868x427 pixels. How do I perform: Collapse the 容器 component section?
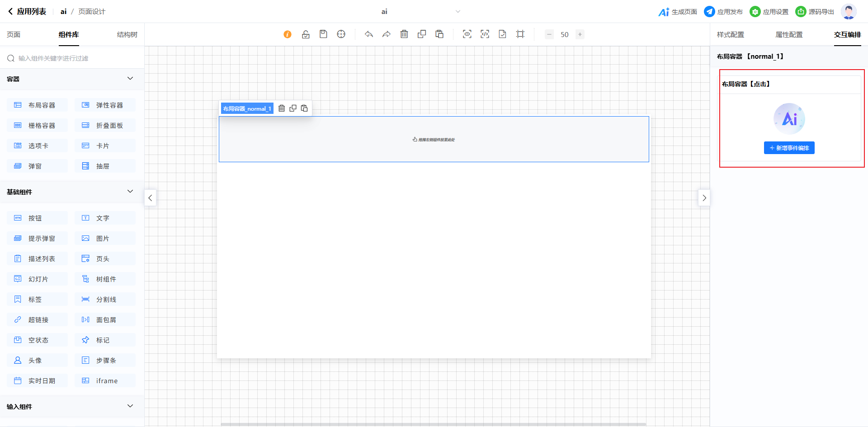tap(130, 79)
